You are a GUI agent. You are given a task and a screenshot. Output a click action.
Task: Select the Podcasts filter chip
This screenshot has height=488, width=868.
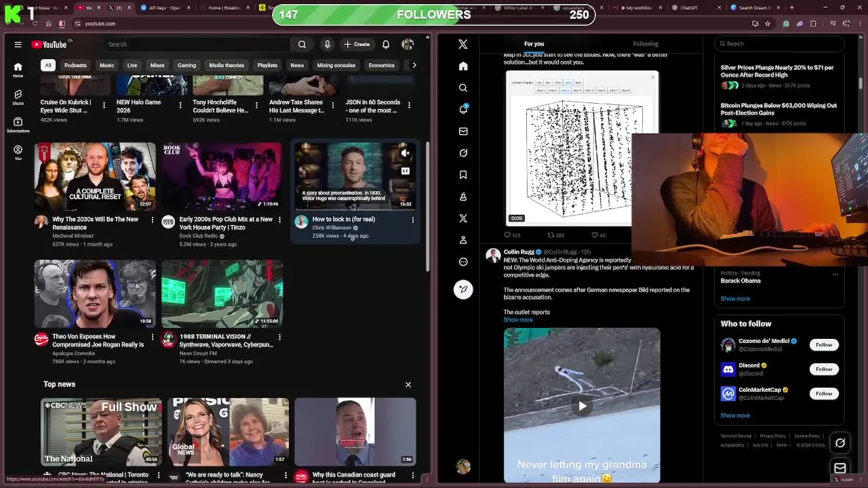pos(75,65)
